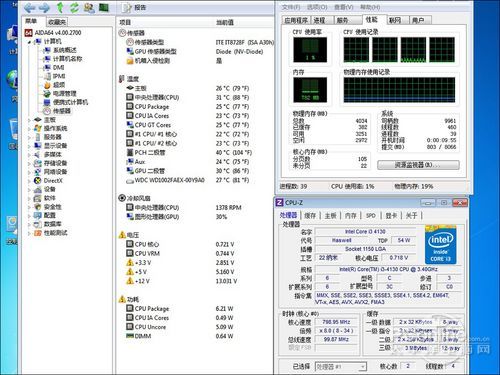Click the 性能测试 benchmark icon in AIDA64 tree
This screenshot has width=500, height=375.
point(38,233)
